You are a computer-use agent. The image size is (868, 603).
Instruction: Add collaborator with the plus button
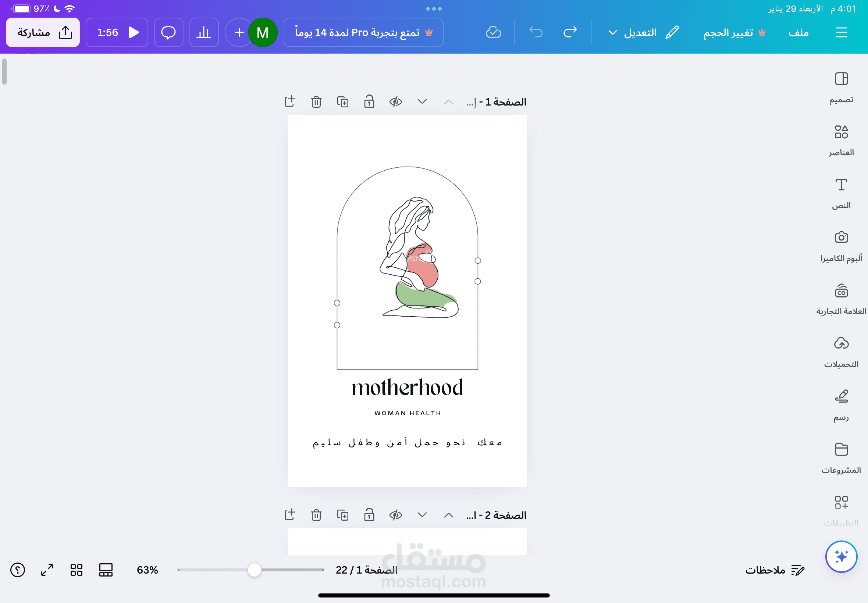(x=238, y=32)
